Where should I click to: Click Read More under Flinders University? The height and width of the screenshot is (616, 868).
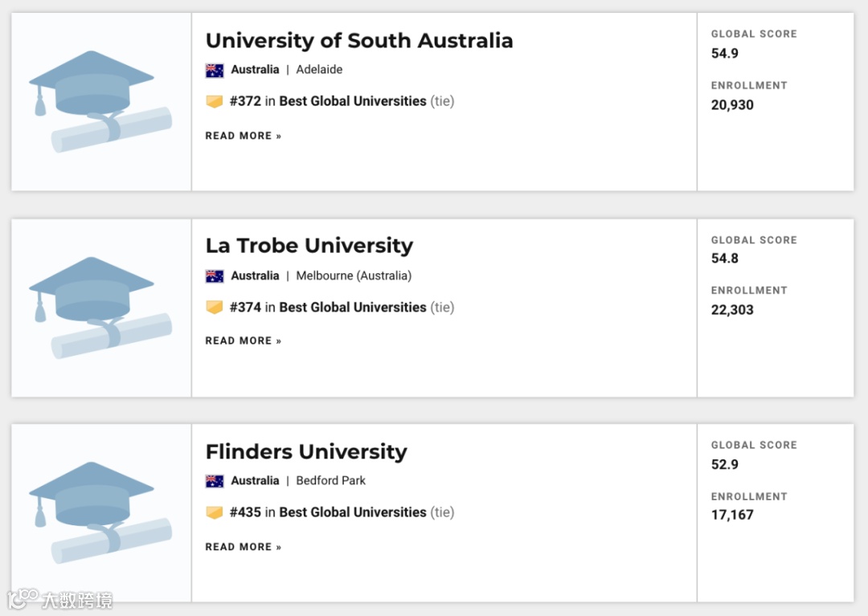coord(244,547)
